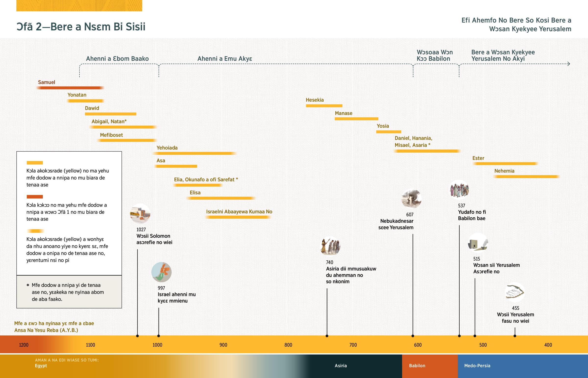Image resolution: width=588 pixels, height=378 pixels.
Task: Click the rebuilt temple illustration at 515
Action: coord(478,243)
